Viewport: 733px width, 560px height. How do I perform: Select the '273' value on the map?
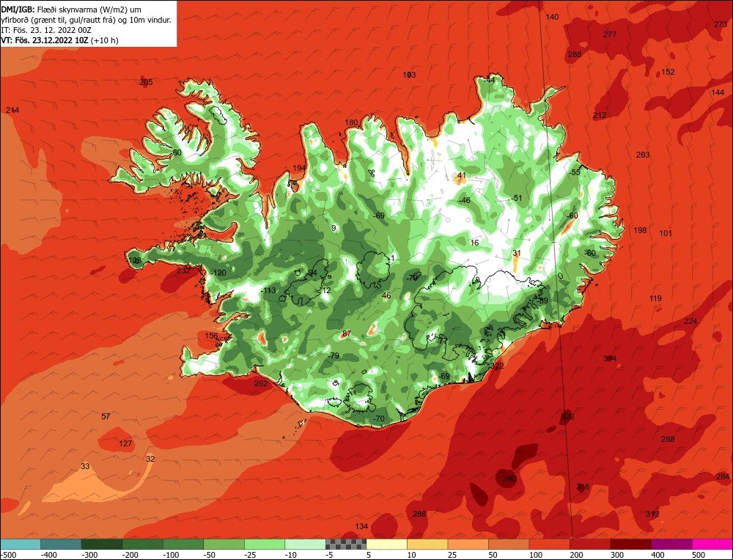click(721, 24)
